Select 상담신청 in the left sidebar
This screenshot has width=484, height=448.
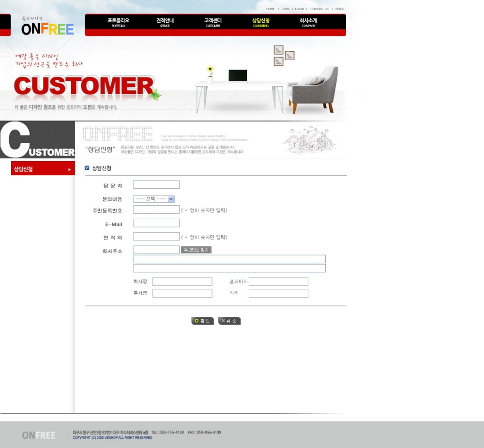(x=43, y=169)
